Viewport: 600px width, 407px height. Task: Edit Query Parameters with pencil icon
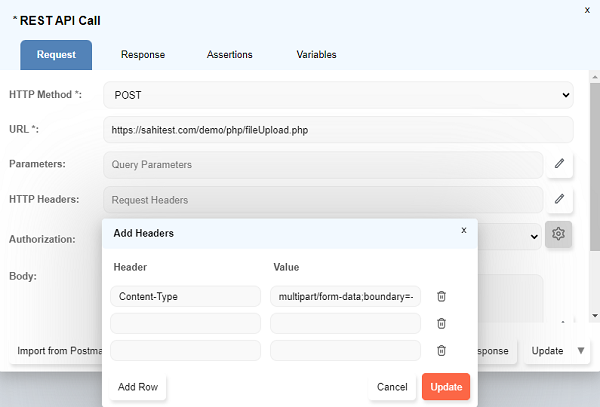click(559, 164)
